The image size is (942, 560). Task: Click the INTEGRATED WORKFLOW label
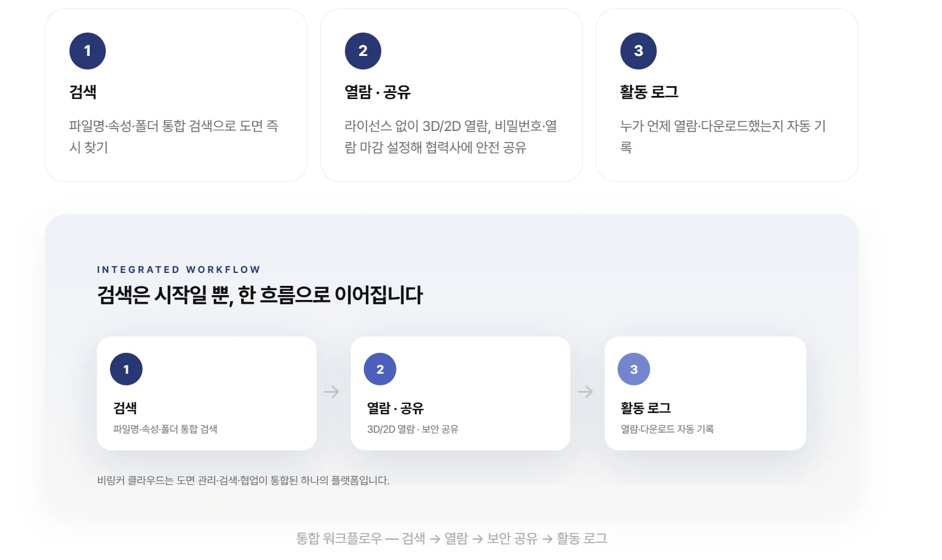click(x=179, y=270)
